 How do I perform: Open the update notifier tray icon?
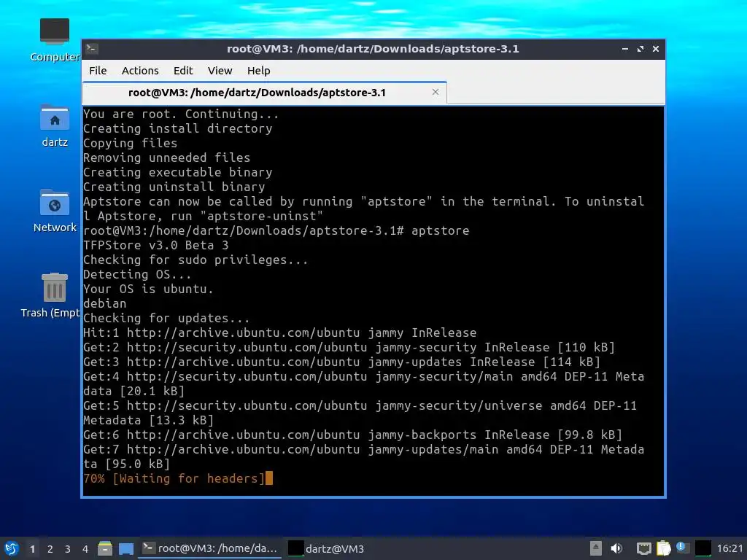pyautogui.click(x=683, y=548)
